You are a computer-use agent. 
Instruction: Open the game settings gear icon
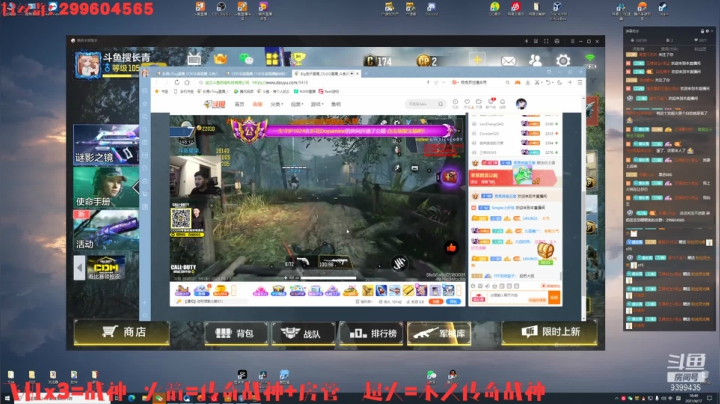(x=563, y=60)
